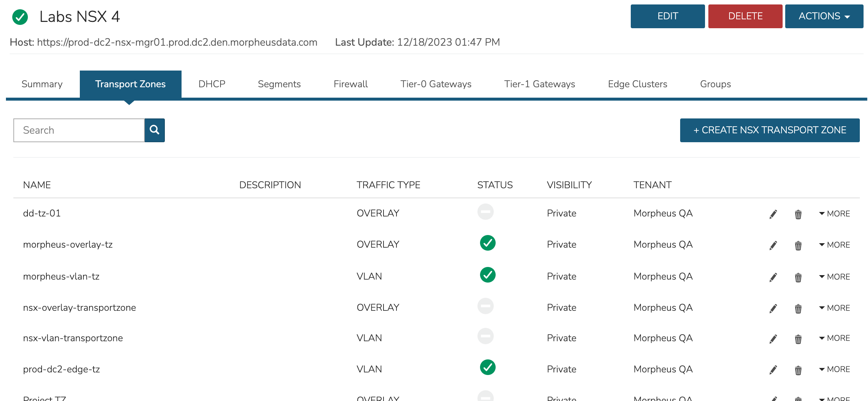Click the pencil icon for morpheus-vlan-tz
The image size is (868, 401).
(x=773, y=277)
